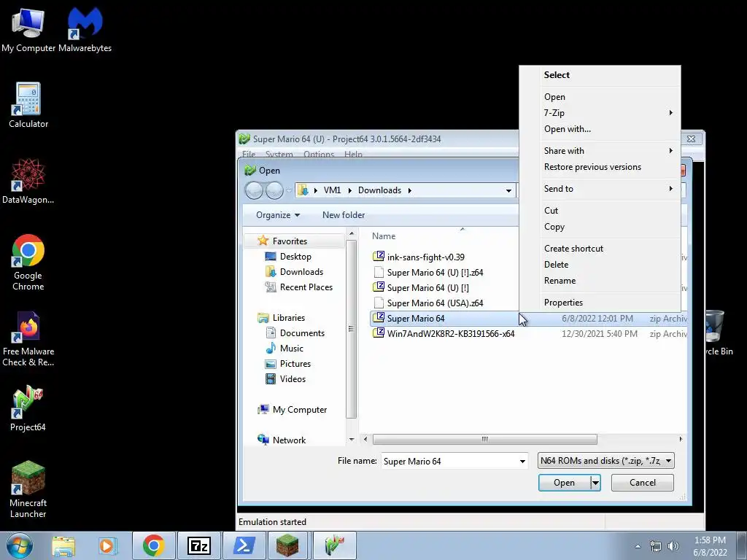Show hidden tray icons arrow
The height and width of the screenshot is (560, 747).
[x=638, y=546]
